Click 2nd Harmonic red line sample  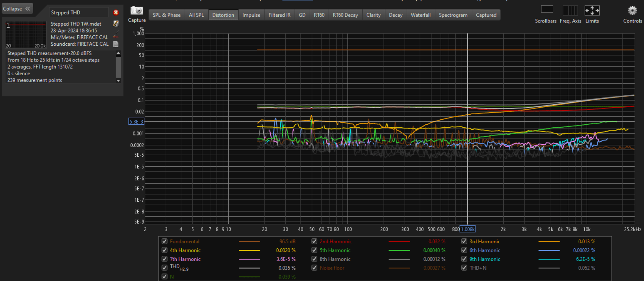tap(399, 241)
